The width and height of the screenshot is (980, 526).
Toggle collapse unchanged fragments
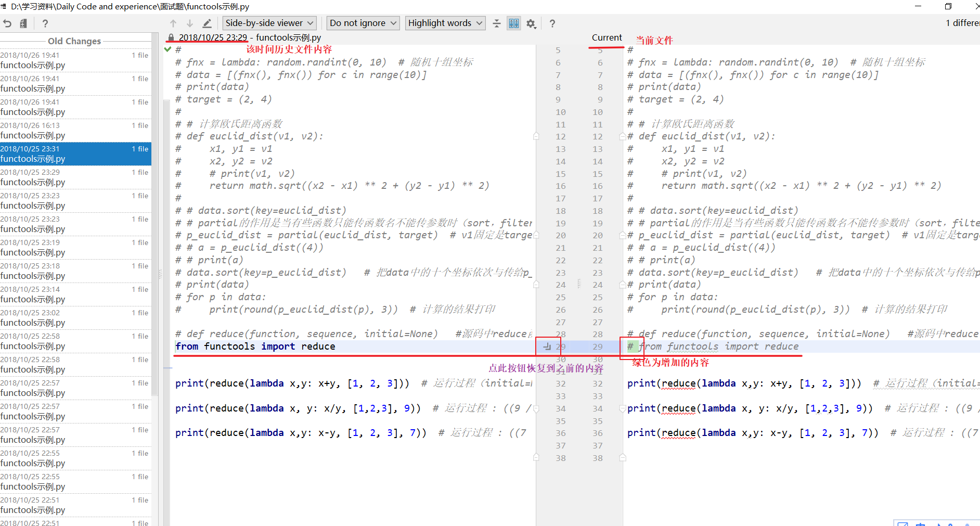496,23
